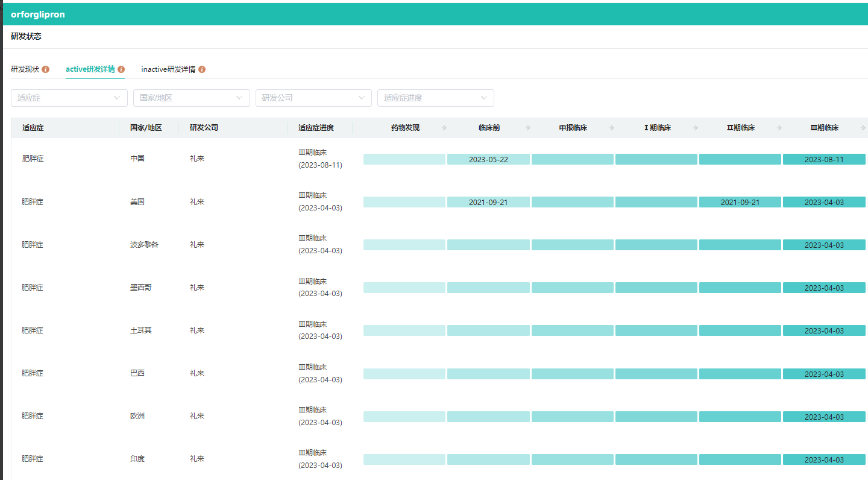The width and height of the screenshot is (868, 480).
Task: Open the 适应症 filter dropdown
Action: pyautogui.click(x=69, y=98)
